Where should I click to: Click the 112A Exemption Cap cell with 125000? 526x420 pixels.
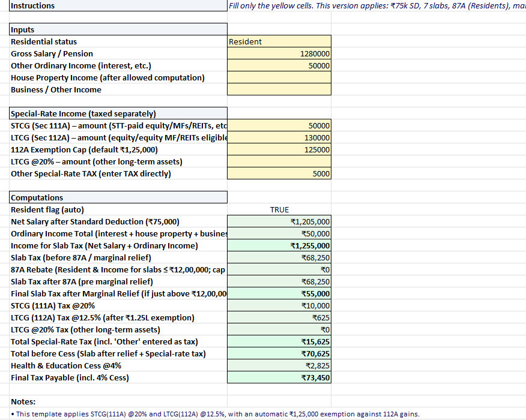279,149
